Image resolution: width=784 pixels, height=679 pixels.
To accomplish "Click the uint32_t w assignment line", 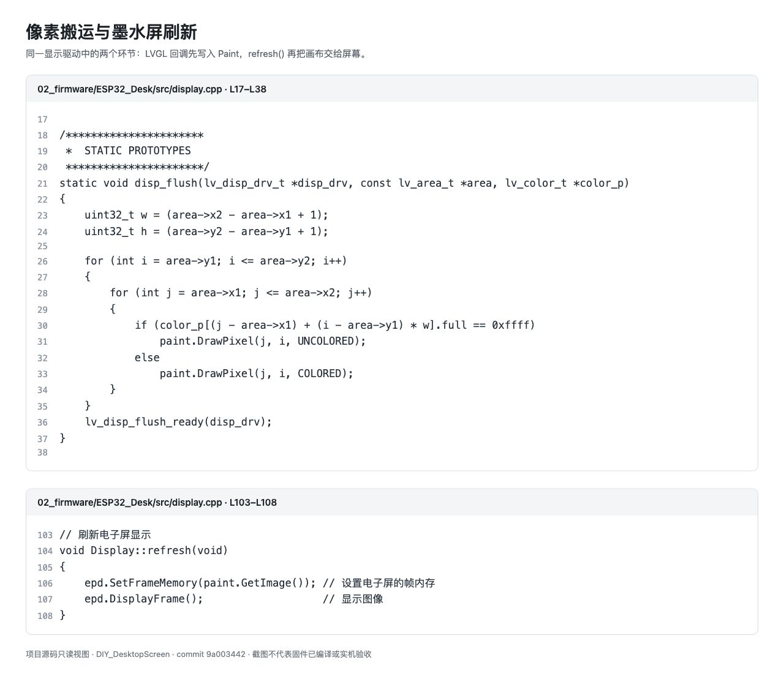I will click(x=206, y=215).
